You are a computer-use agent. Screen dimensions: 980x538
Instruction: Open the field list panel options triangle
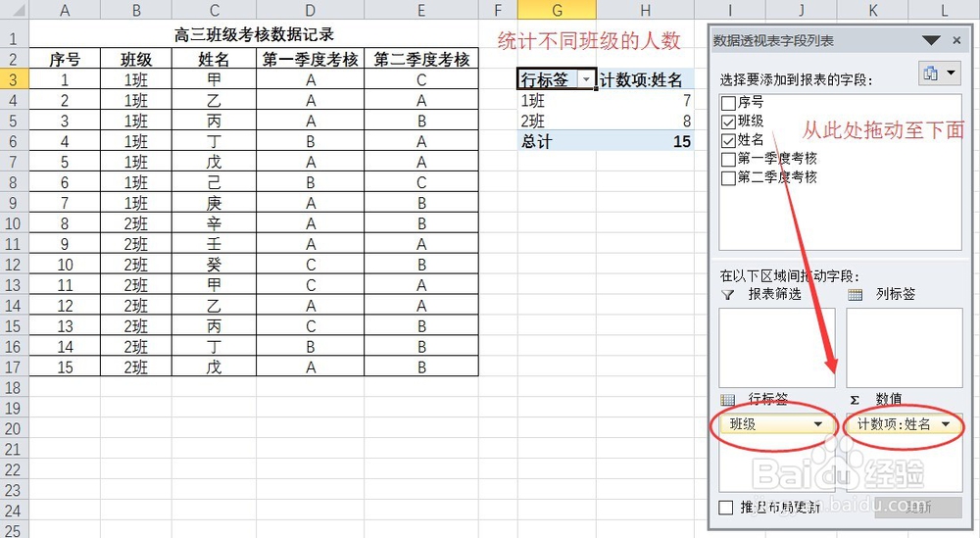click(x=931, y=40)
